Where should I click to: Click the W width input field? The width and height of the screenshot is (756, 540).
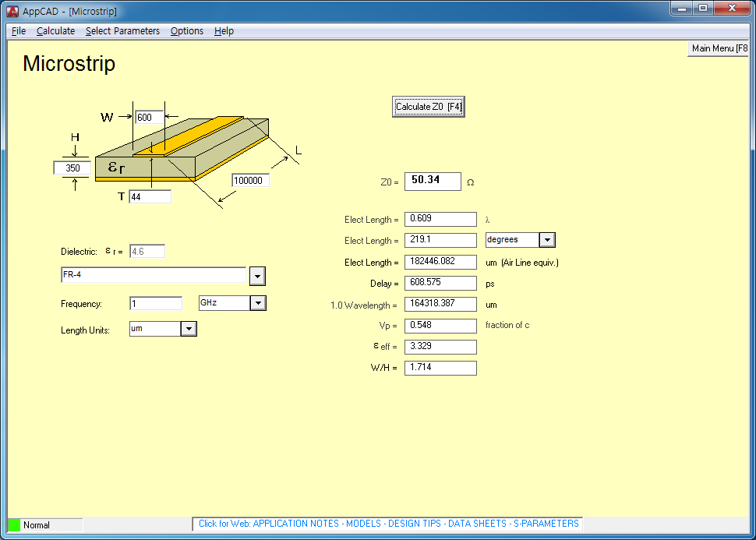(x=149, y=118)
